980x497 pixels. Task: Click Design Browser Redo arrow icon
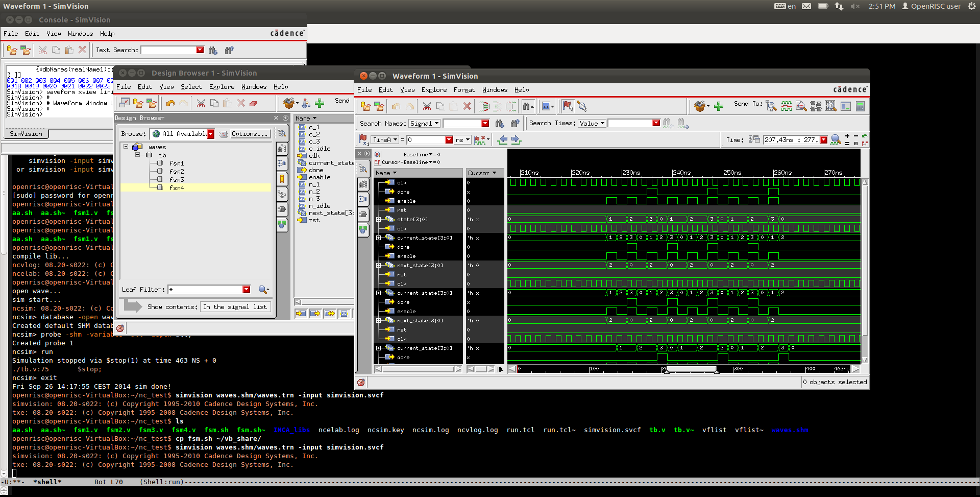pos(183,103)
